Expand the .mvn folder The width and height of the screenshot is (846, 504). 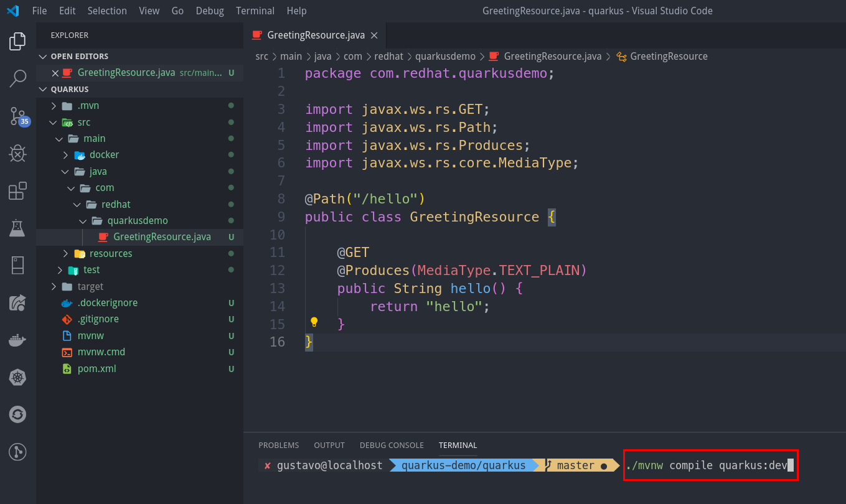click(x=54, y=106)
